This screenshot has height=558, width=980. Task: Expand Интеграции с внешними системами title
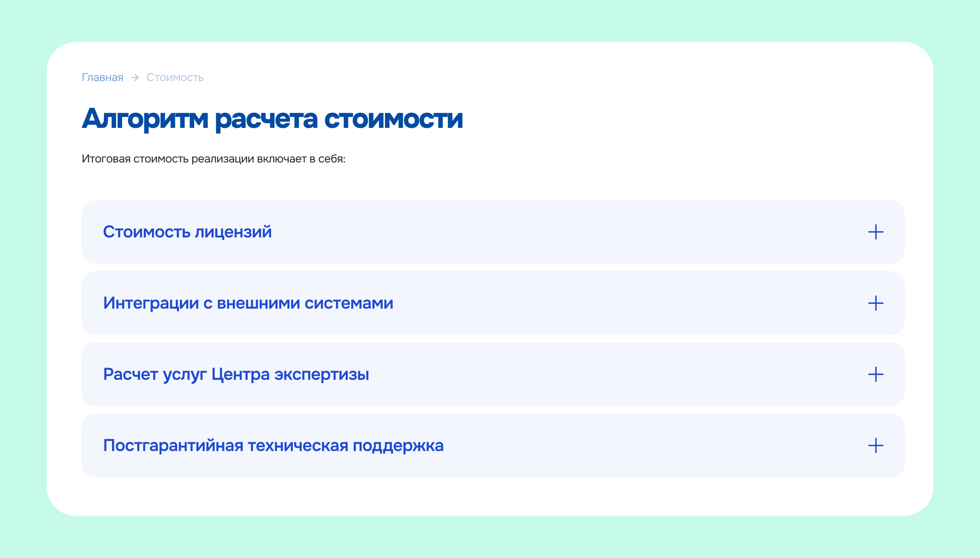[248, 303]
